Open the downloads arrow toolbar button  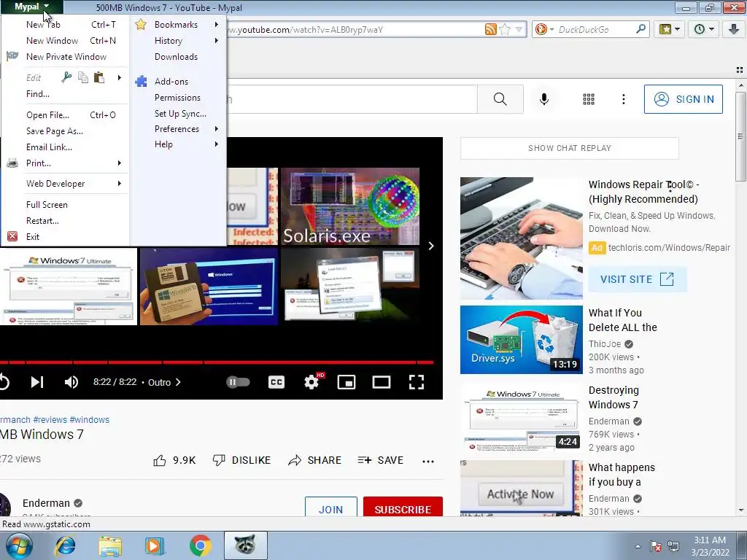click(x=734, y=29)
